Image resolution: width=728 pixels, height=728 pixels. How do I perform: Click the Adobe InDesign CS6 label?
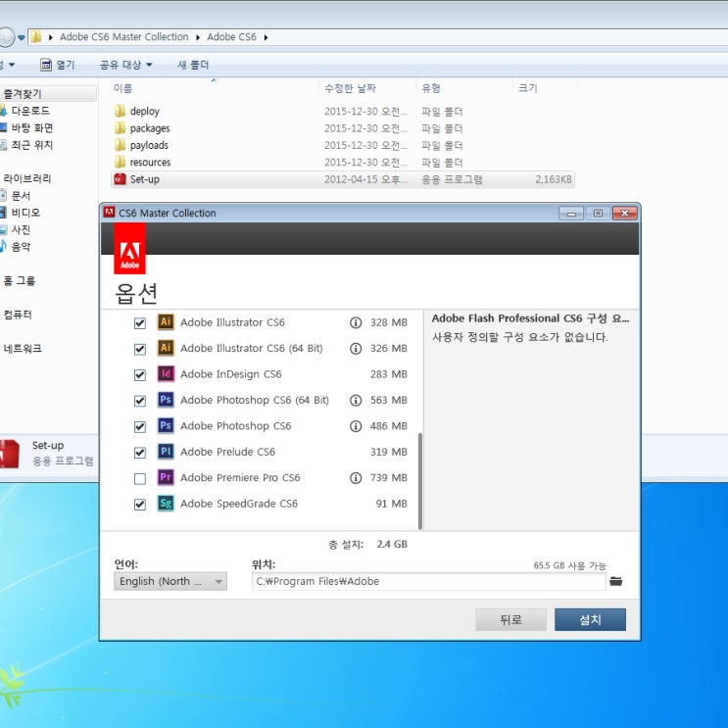(231, 374)
